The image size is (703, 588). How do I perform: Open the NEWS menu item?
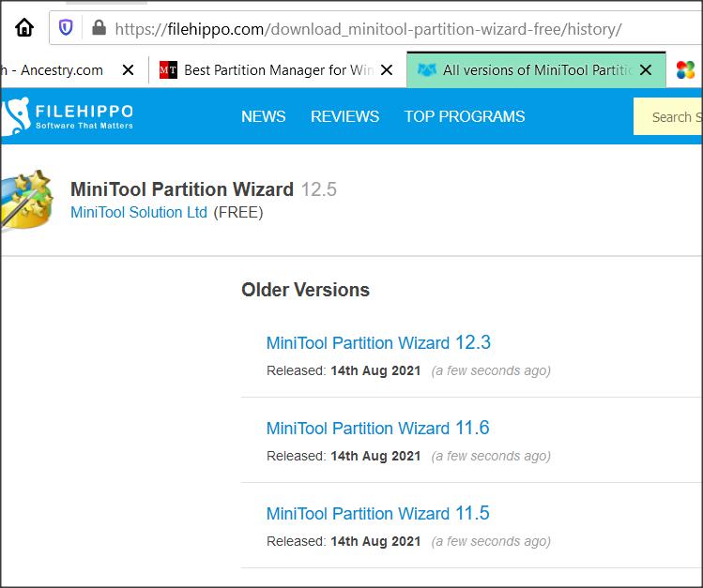(x=263, y=116)
